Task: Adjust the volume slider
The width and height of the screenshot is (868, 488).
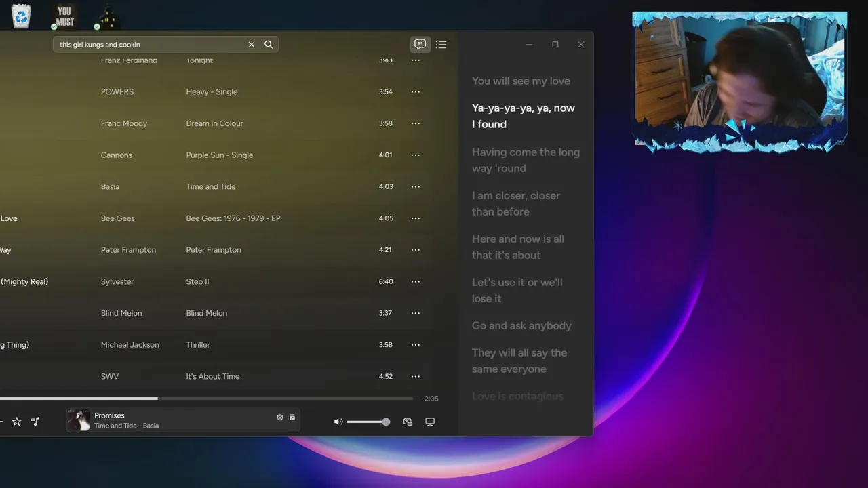Action: (368, 422)
